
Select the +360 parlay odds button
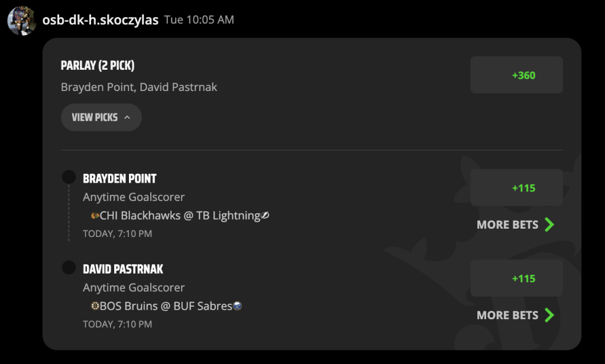coord(516,75)
